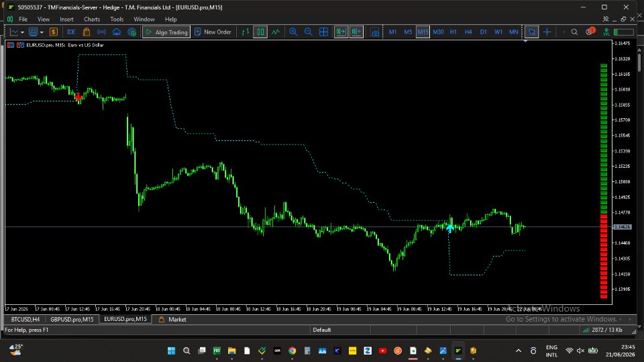Click the muted volume tray icon
The height and width of the screenshot is (362, 644).
(580, 351)
